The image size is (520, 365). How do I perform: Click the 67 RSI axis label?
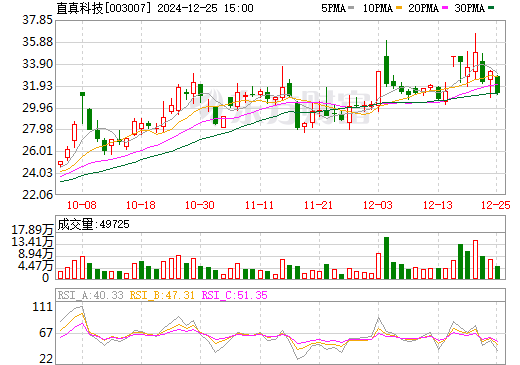46,333
